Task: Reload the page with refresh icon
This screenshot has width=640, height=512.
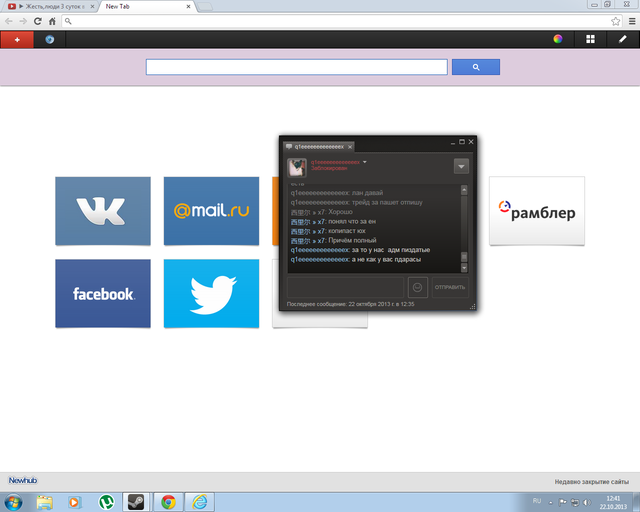Action: coord(38,21)
